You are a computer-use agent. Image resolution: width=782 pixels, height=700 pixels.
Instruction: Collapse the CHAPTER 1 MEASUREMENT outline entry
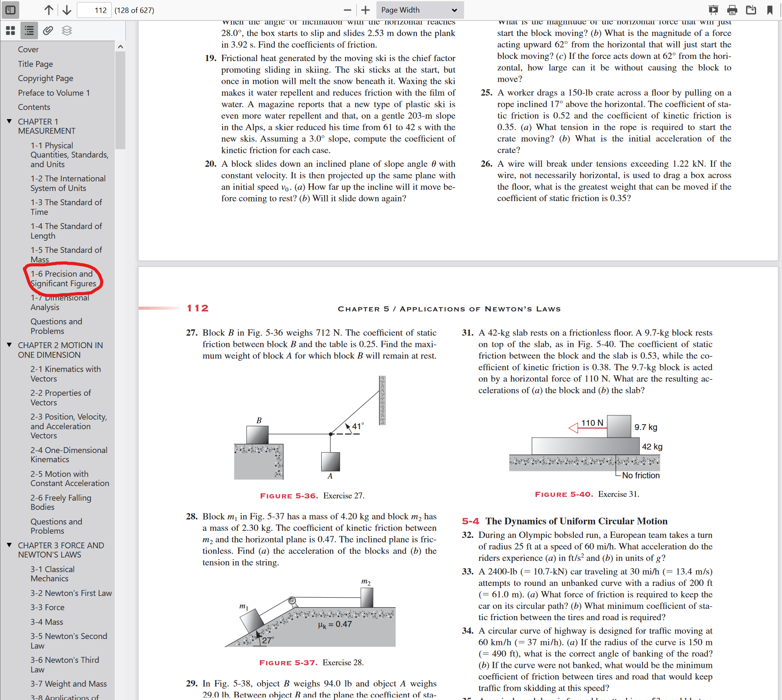point(9,121)
